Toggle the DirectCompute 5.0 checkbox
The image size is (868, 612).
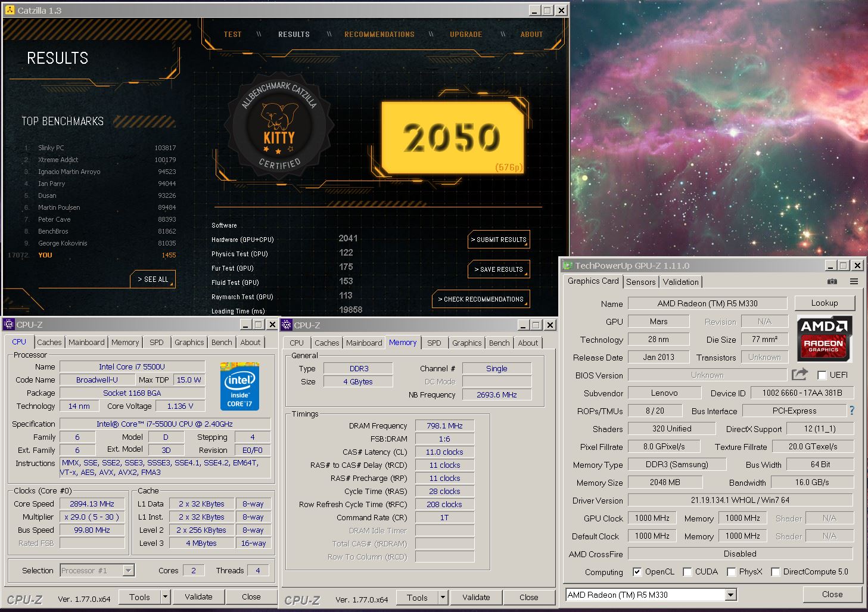(x=775, y=571)
